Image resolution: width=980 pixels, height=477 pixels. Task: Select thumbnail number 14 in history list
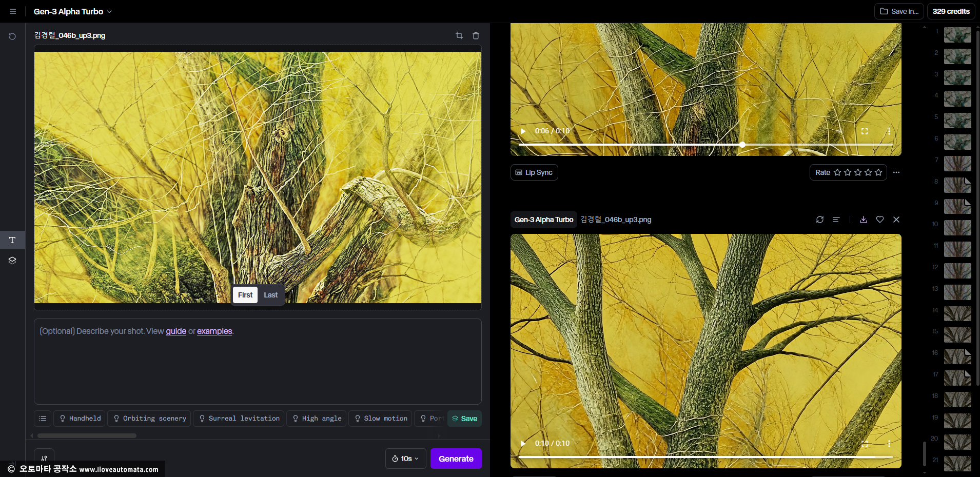[x=957, y=313]
